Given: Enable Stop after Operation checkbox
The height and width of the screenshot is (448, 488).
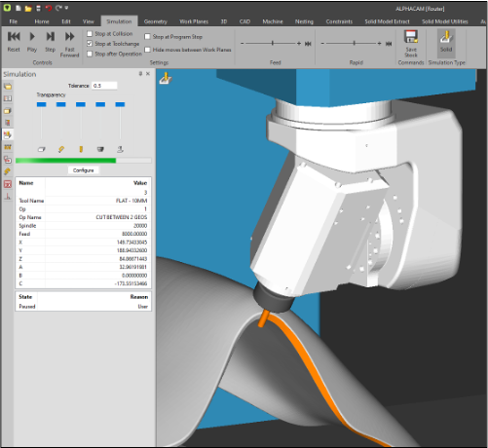Looking at the screenshot, I should tap(90, 54).
